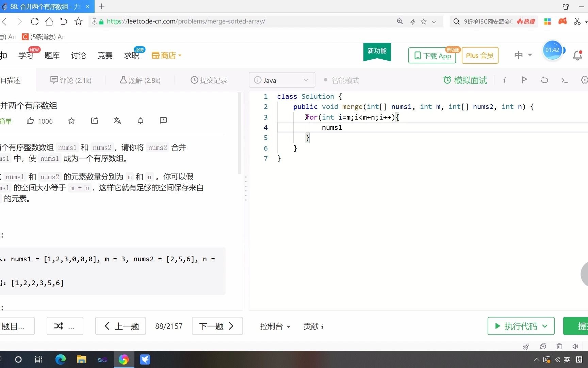Click the browser back arrow
This screenshot has height=368, width=588.
click(x=4, y=21)
